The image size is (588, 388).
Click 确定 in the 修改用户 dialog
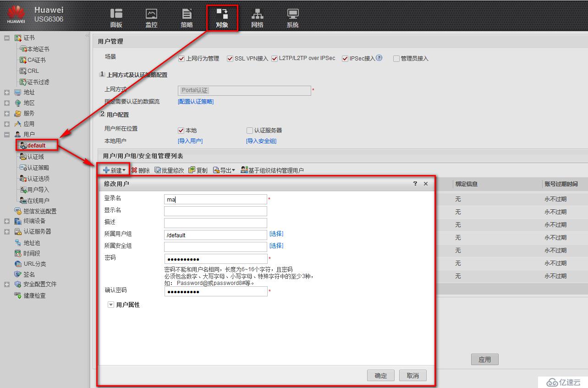pos(381,376)
